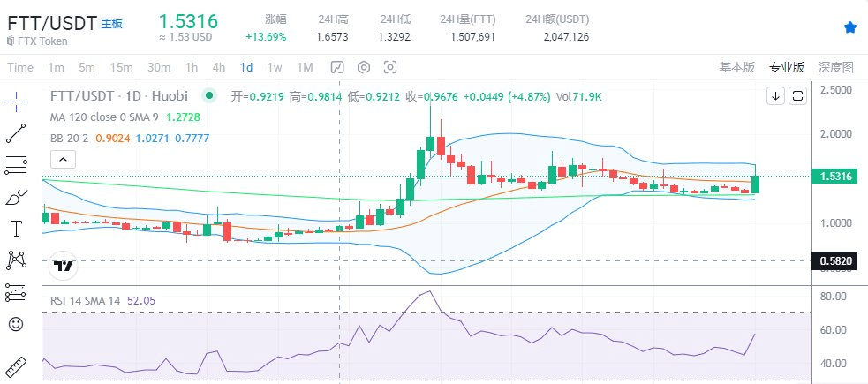Click the green 1.5316 price axis label
The width and height of the screenshot is (868, 384).
click(x=834, y=177)
